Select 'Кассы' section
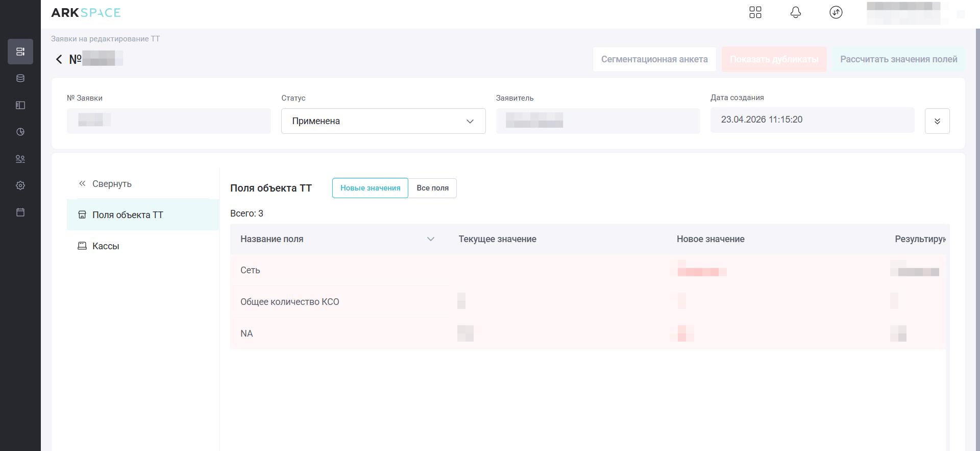980x451 pixels. (106, 246)
